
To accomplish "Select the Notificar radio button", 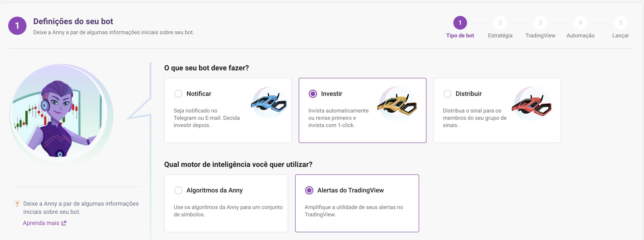I will [178, 94].
